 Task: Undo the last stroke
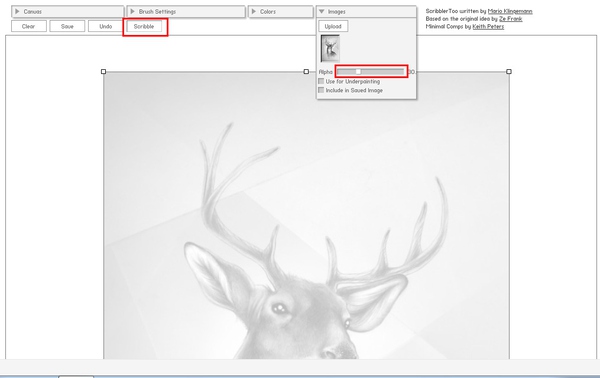point(106,26)
